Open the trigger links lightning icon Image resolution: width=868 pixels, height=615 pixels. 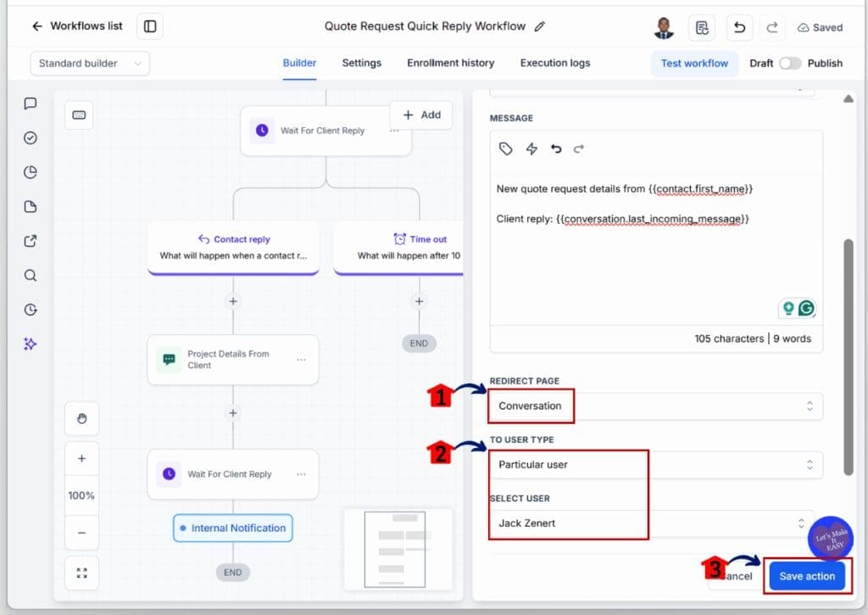coord(531,148)
